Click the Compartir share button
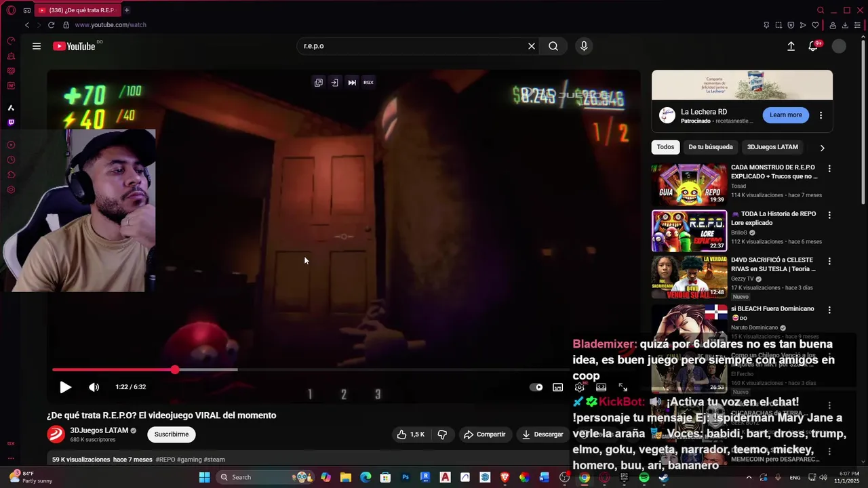This screenshot has width=868, height=488. pos(484,434)
